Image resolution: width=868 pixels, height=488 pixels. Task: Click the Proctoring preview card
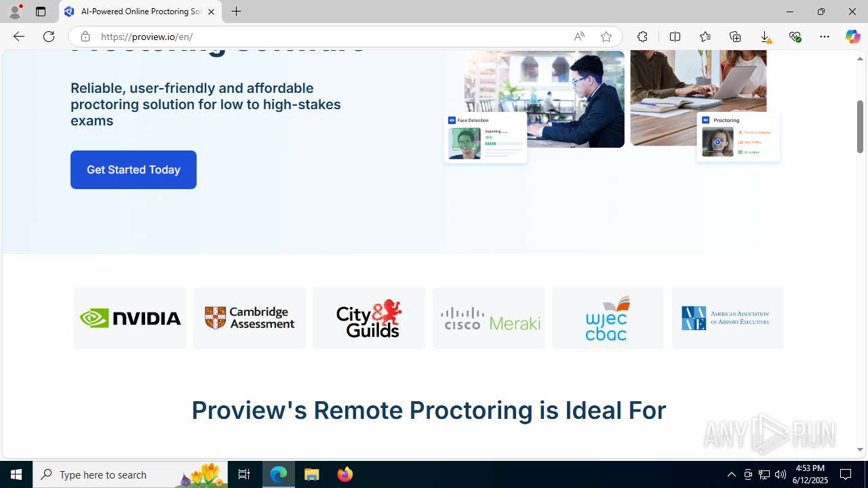point(738,136)
